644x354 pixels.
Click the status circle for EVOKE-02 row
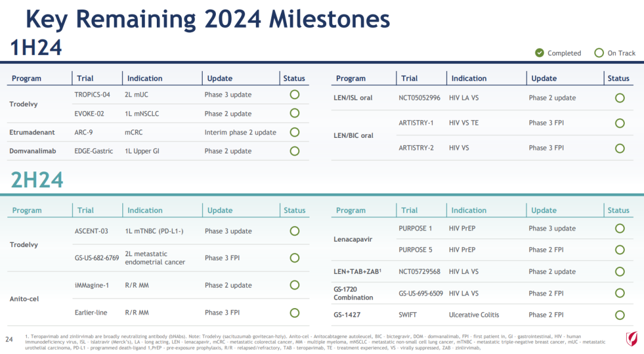coord(295,113)
